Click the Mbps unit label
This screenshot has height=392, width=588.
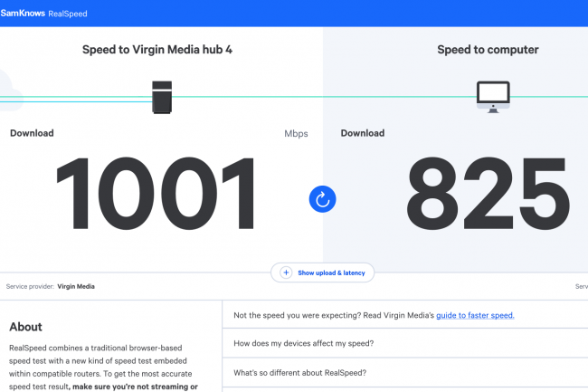tap(296, 134)
